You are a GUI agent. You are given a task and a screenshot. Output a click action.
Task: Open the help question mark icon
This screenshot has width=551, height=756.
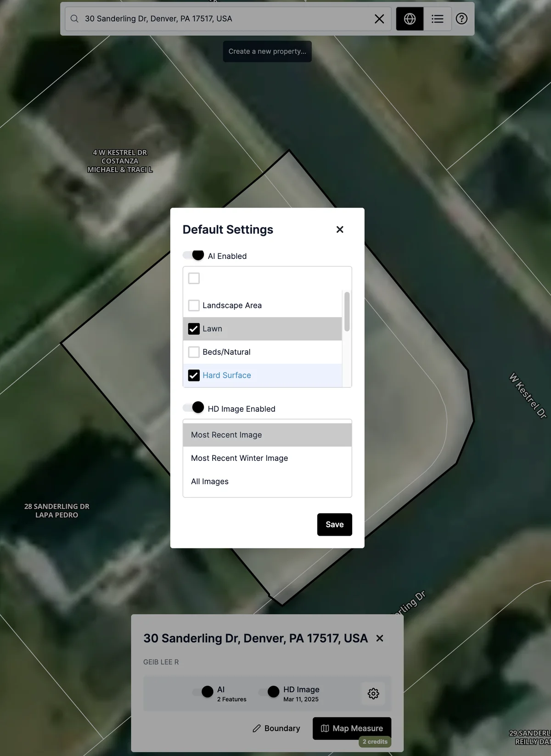(461, 19)
